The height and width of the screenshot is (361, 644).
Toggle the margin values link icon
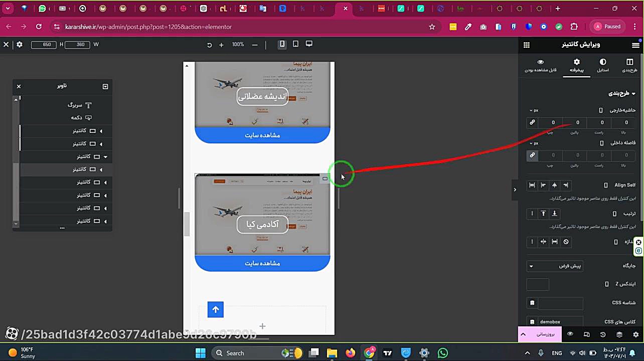tap(532, 122)
